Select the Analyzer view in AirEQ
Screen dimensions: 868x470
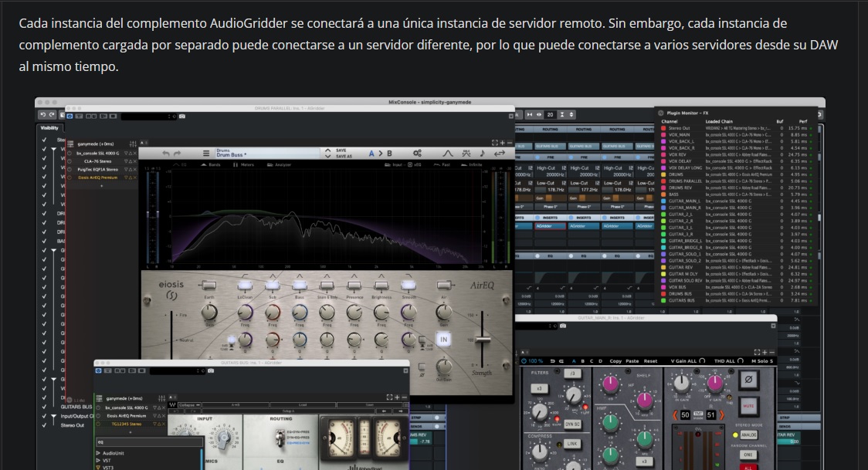click(279, 165)
